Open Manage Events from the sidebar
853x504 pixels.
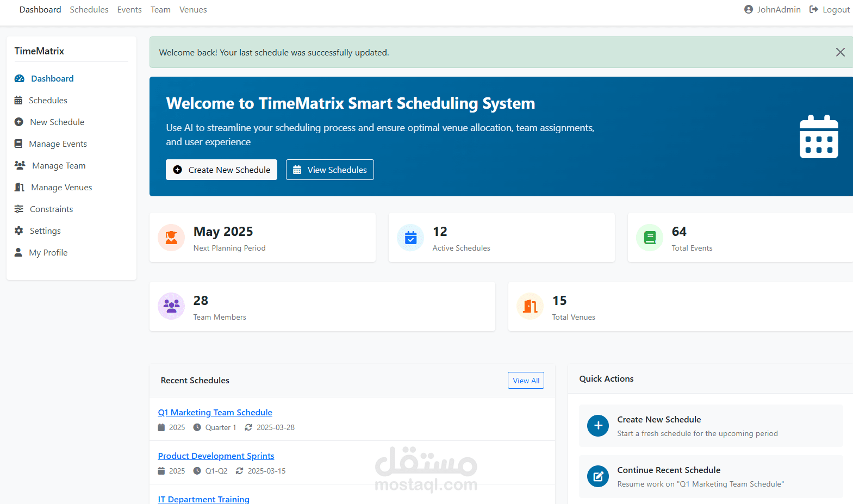[x=58, y=144]
